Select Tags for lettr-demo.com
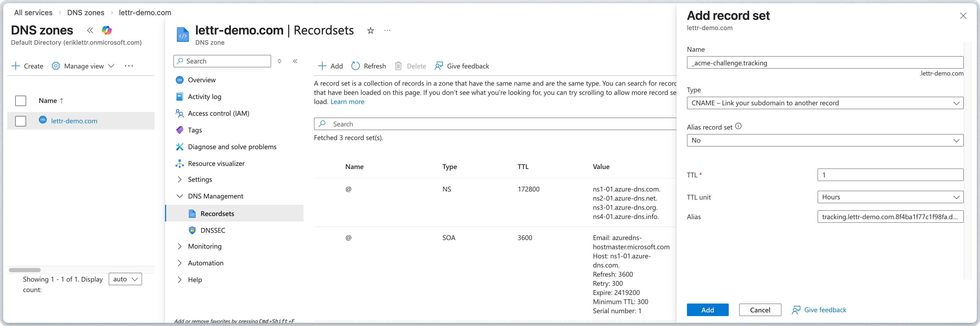This screenshot has width=980, height=326. tap(194, 130)
